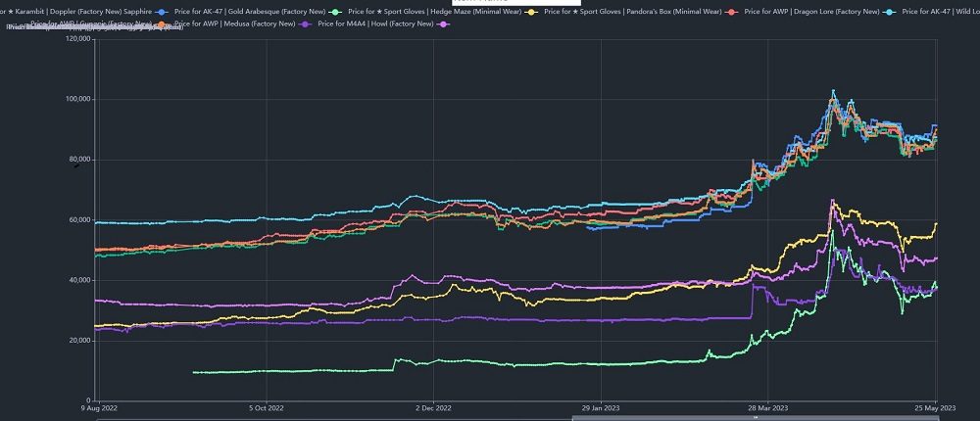
Task: Select the 28 Mar 2023 date tick label
Action: (x=767, y=408)
